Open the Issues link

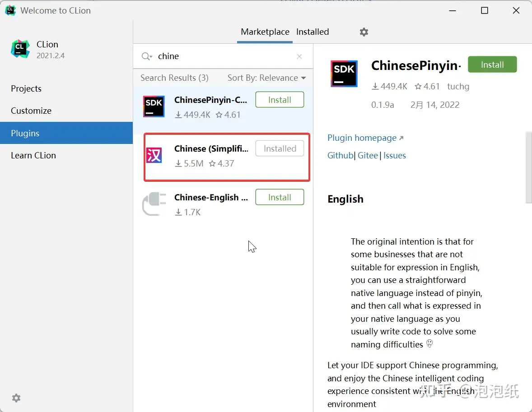[x=395, y=155]
